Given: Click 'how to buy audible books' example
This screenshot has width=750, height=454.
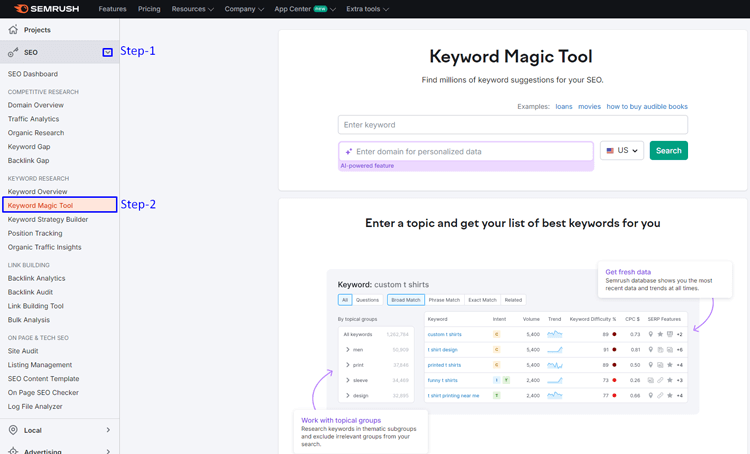Looking at the screenshot, I should [x=647, y=107].
